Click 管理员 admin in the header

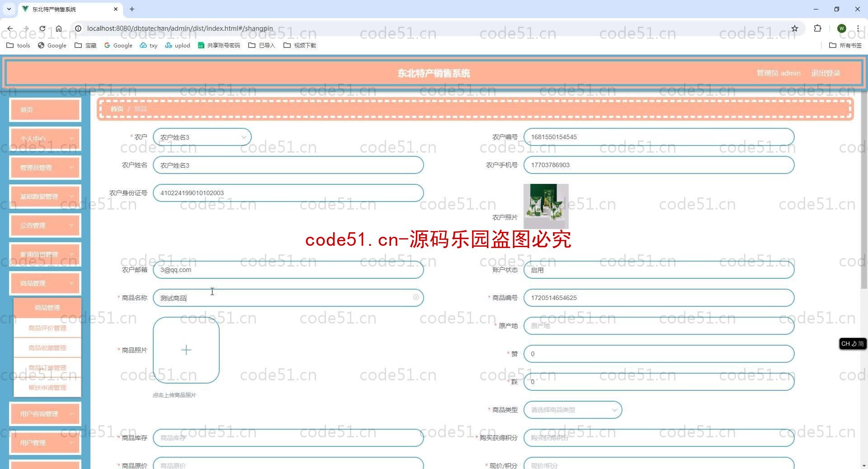[778, 73]
